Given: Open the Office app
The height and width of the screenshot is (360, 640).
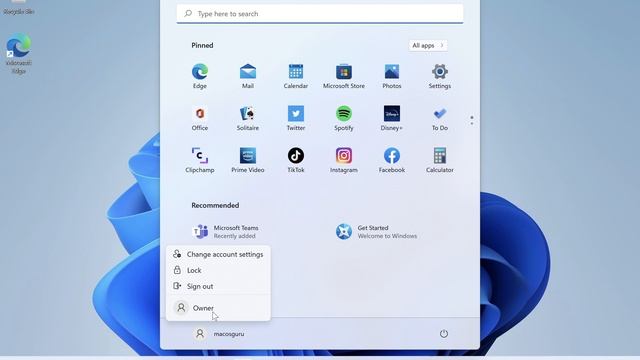Looking at the screenshot, I should pyautogui.click(x=200, y=118).
